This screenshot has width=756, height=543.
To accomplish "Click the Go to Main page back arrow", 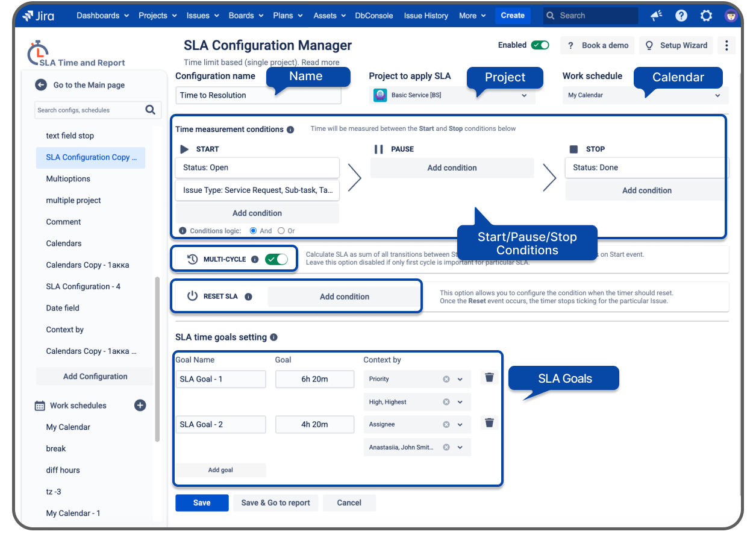I will tap(41, 85).
